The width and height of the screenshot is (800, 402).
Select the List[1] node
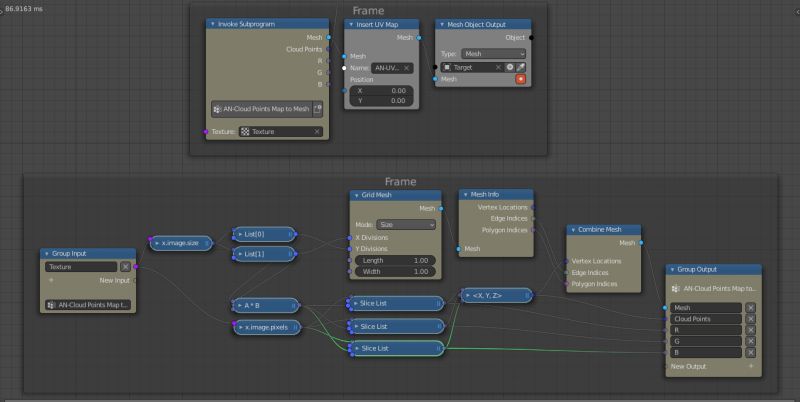point(264,254)
